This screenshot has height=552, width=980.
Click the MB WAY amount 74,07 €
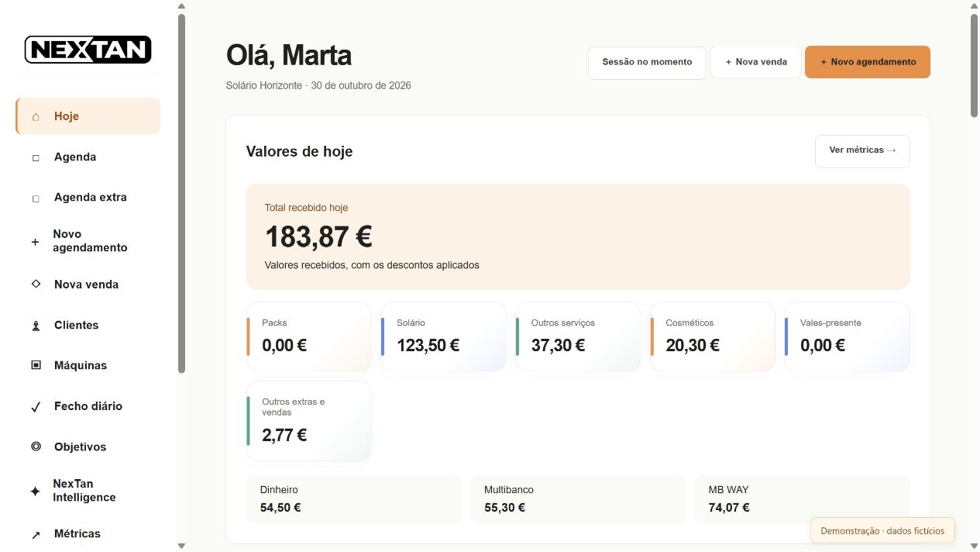(x=729, y=508)
